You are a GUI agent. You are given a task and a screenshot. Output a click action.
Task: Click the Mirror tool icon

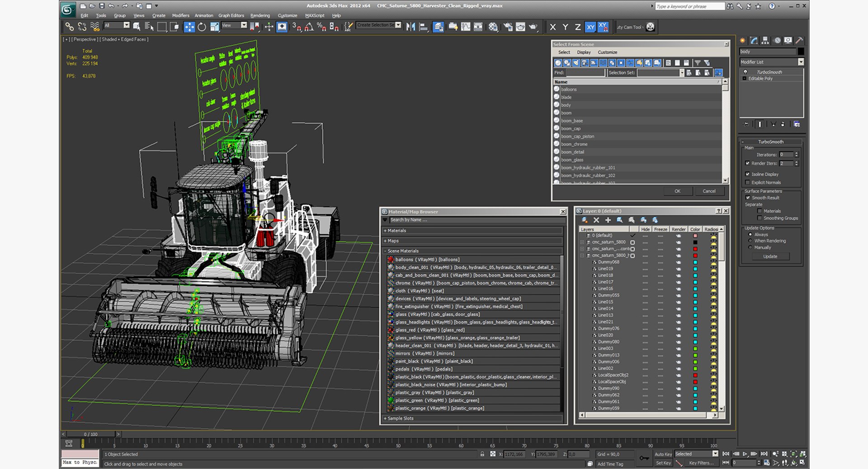(410, 27)
